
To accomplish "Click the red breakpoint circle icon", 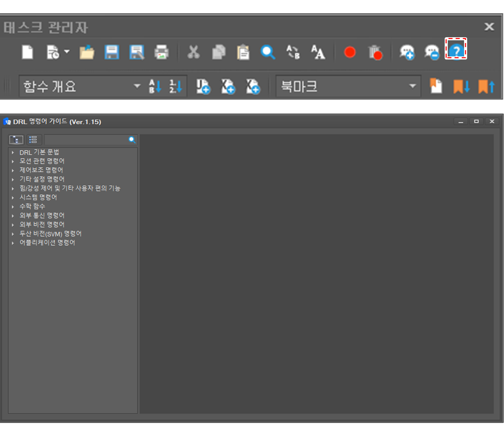I will click(350, 52).
